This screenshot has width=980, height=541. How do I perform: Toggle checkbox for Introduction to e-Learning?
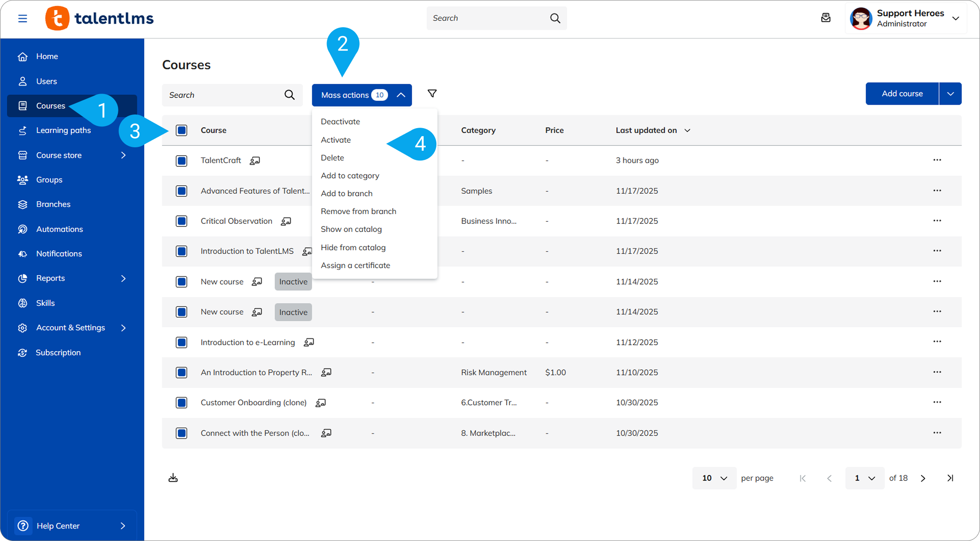[x=182, y=342]
